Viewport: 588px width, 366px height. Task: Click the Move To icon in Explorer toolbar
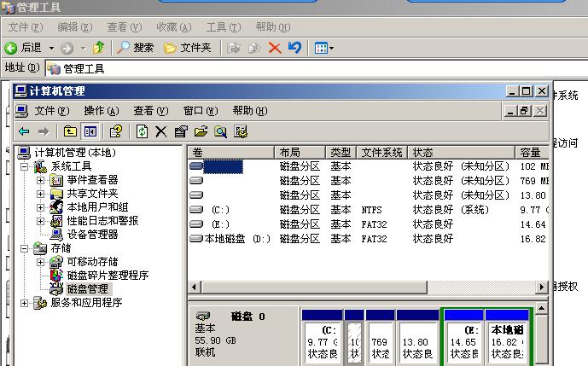[233, 48]
